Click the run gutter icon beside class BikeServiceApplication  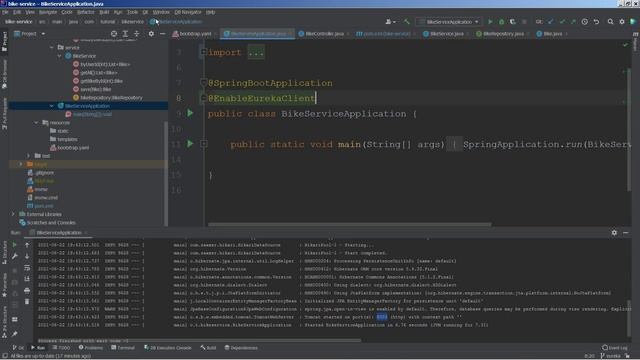pyautogui.click(x=190, y=113)
